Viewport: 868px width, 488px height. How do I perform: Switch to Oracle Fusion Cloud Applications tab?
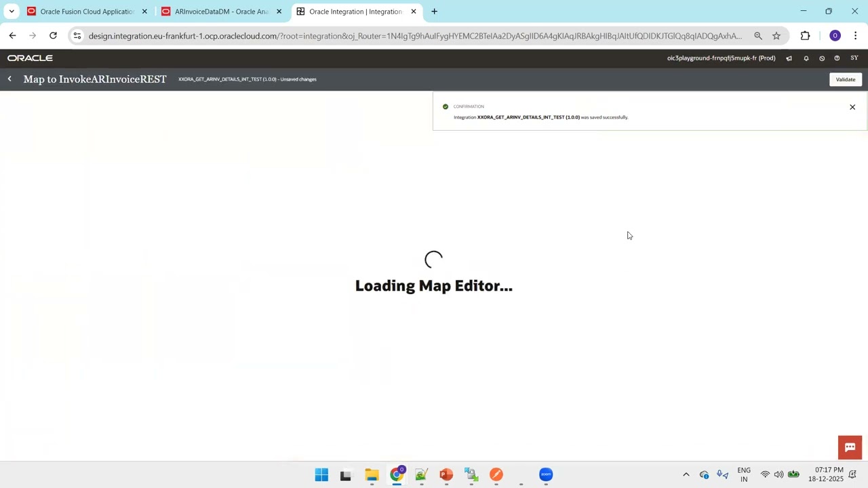(x=87, y=12)
